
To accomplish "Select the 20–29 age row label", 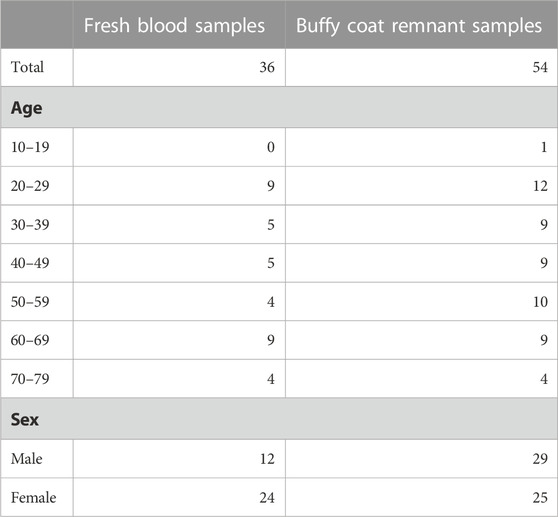I will [30, 186].
